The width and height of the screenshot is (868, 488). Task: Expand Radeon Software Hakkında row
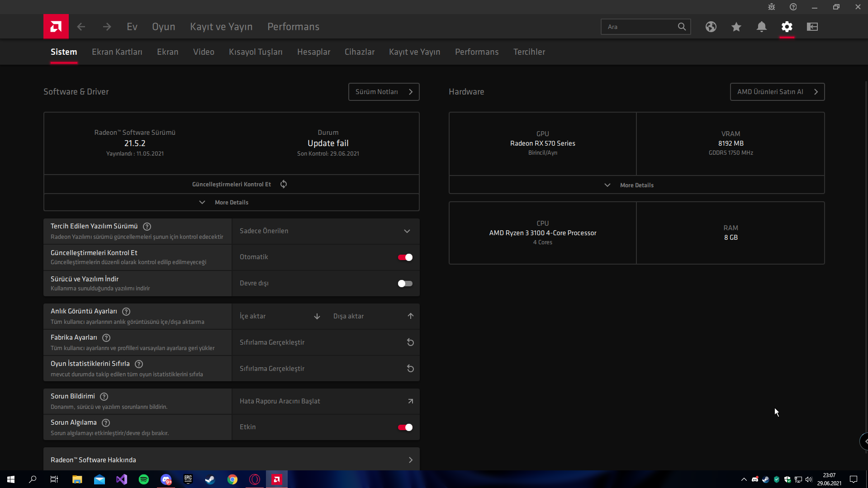(x=232, y=460)
